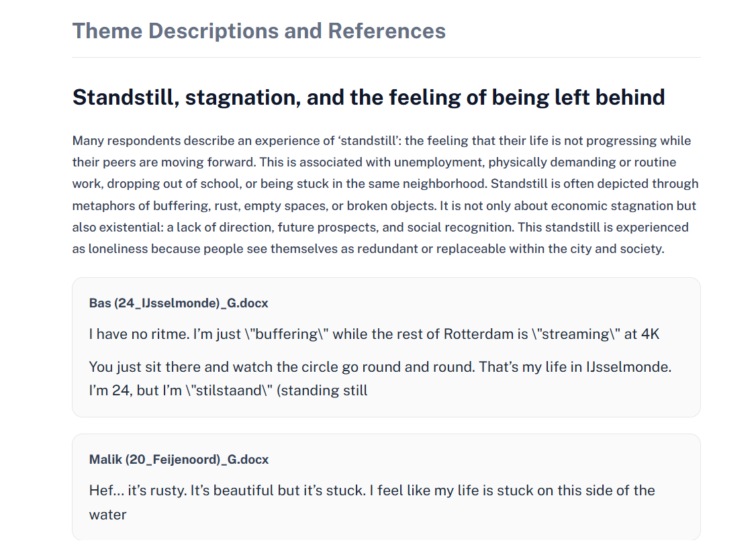Image resolution: width=756 pixels, height=551 pixels.
Task: Click the theme description paragraph
Action: [385, 195]
